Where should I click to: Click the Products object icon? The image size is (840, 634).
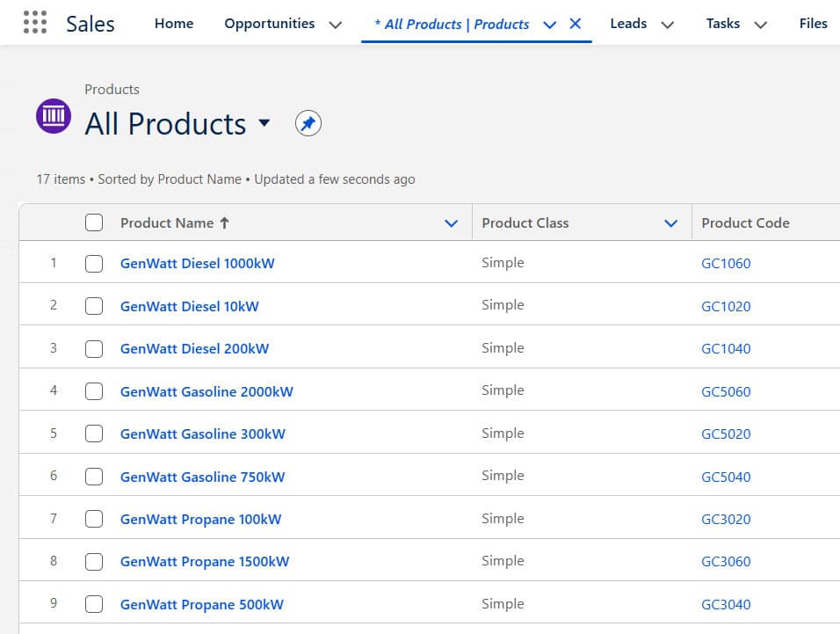click(53, 116)
